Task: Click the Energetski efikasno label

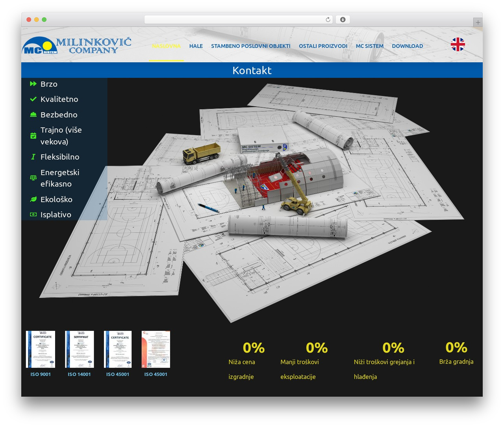Action: pos(60,178)
